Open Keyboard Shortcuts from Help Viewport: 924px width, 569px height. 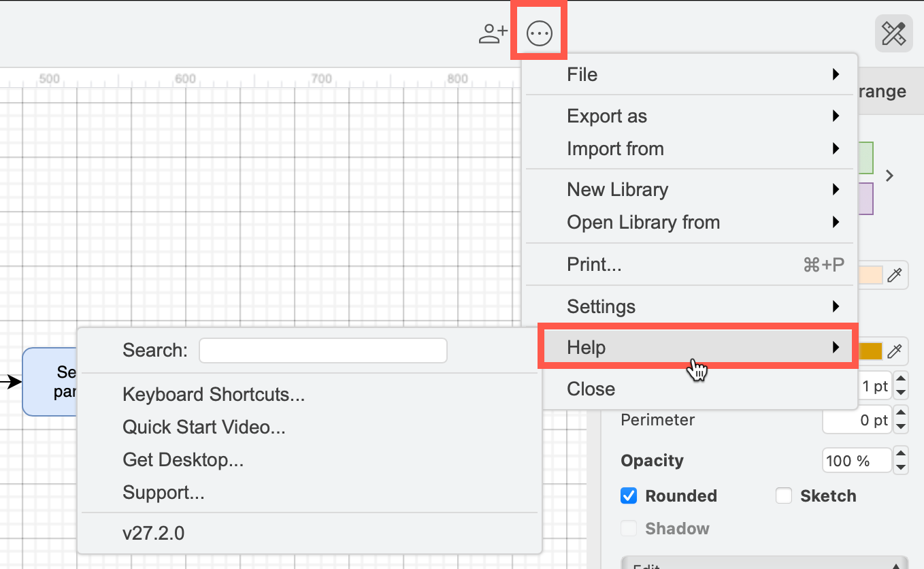pyautogui.click(x=213, y=395)
